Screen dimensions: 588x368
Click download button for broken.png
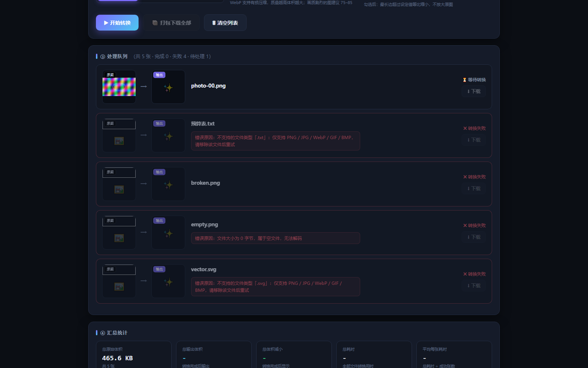pyautogui.click(x=474, y=188)
